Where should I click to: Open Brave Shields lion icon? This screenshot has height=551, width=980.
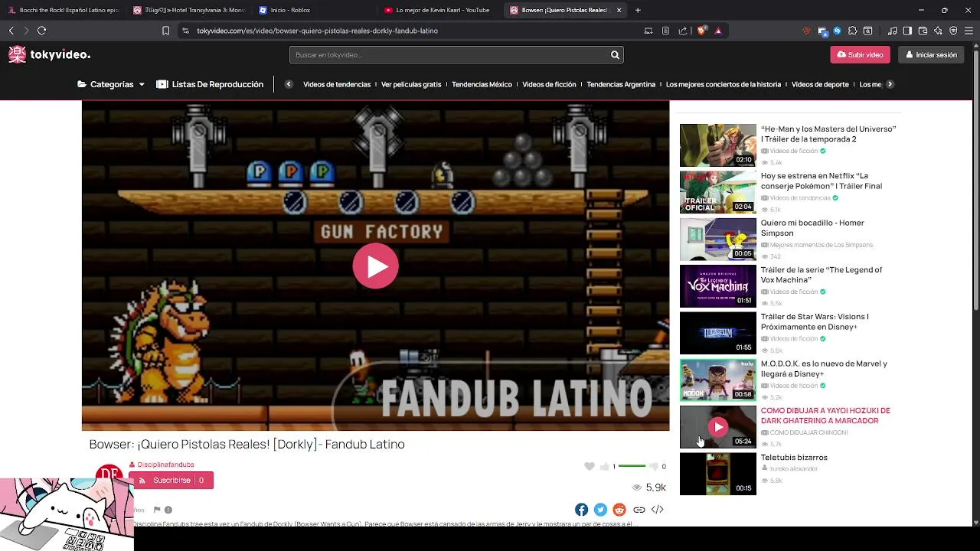click(x=701, y=31)
